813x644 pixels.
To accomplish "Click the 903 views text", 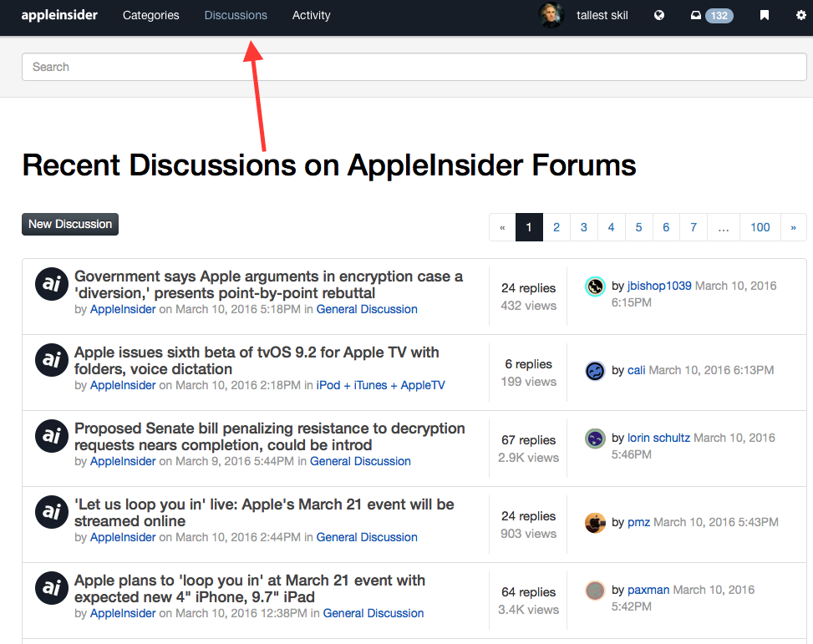I will [528, 534].
